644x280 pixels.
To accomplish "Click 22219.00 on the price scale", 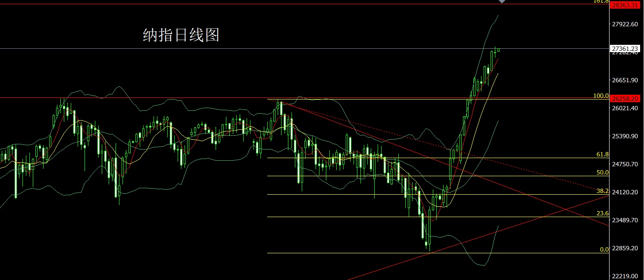I will click(x=625, y=276).
